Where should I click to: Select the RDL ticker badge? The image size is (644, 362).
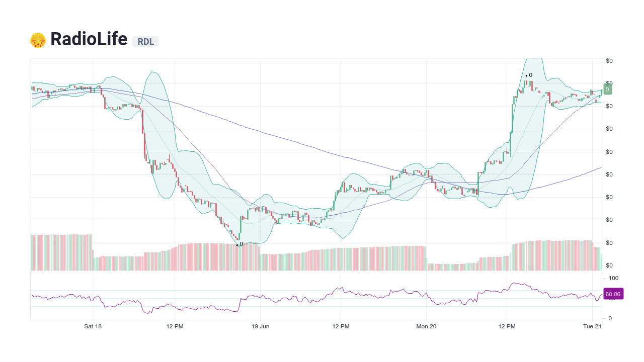(x=145, y=42)
